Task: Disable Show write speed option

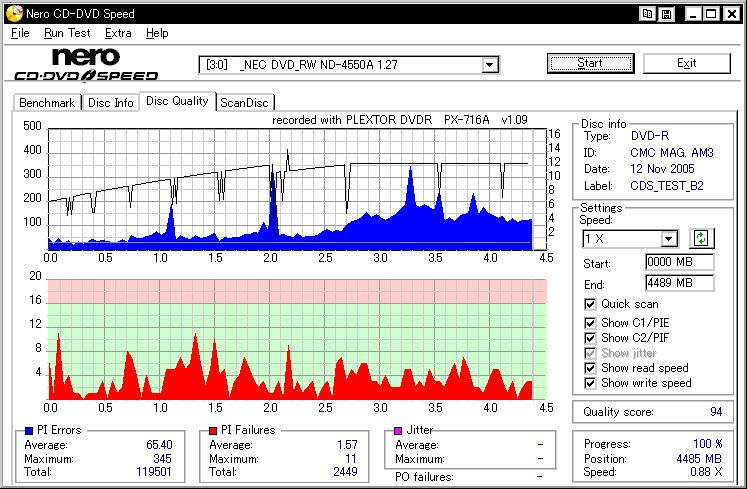Action: (590, 383)
